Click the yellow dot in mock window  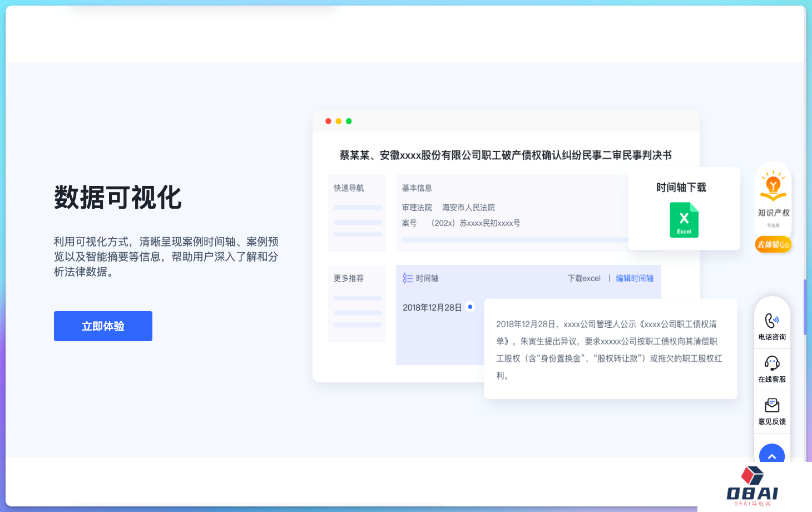(x=339, y=121)
